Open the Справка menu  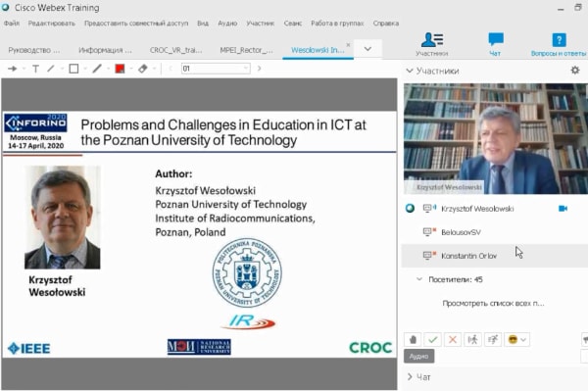tap(386, 24)
